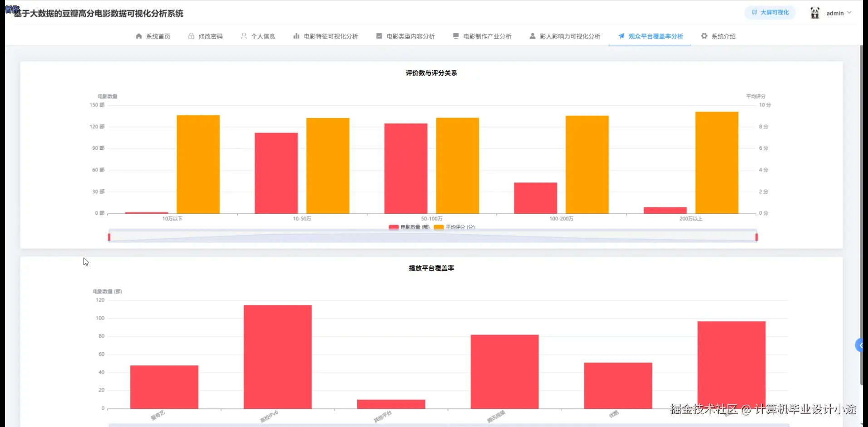Image resolution: width=868 pixels, height=427 pixels.
Task: Toggle the 电影数量 legend item
Action: tap(408, 227)
